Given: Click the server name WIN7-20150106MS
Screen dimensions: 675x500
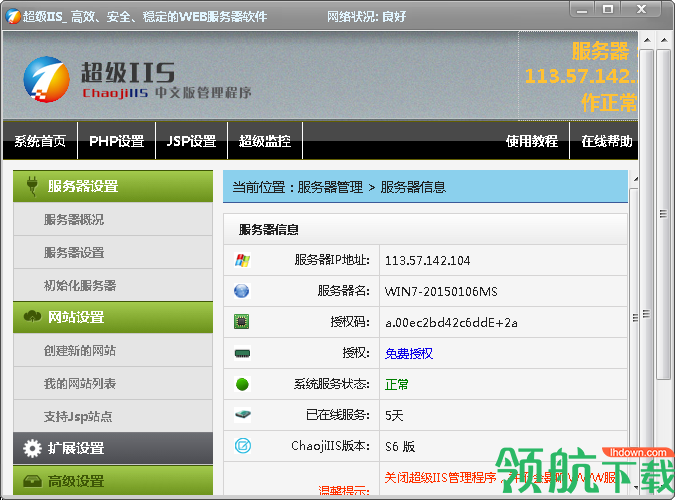Looking at the screenshot, I should pyautogui.click(x=441, y=292).
